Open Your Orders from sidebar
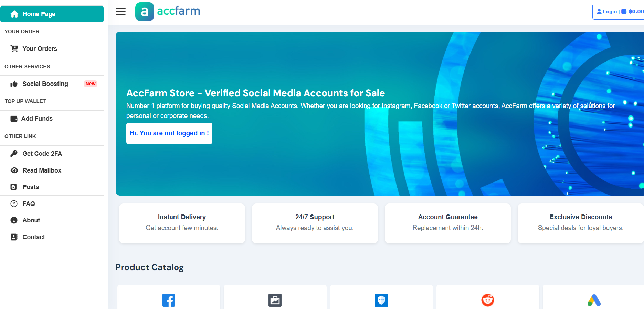The height and width of the screenshot is (309, 644). (40, 49)
